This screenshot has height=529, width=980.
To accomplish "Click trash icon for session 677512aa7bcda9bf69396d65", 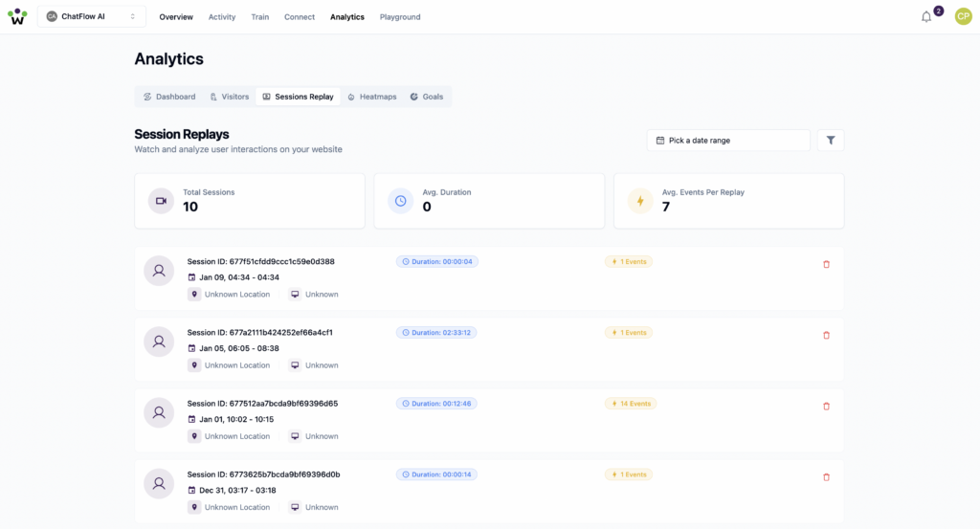I will pyautogui.click(x=826, y=406).
